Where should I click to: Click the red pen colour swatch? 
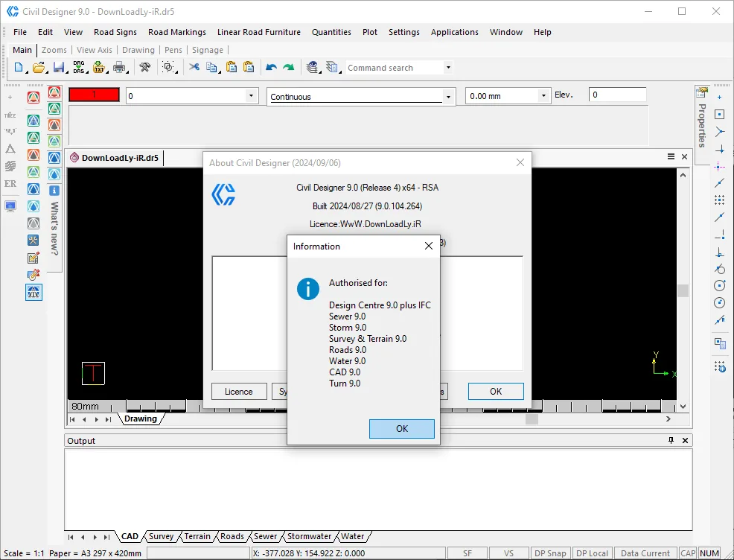[94, 95]
